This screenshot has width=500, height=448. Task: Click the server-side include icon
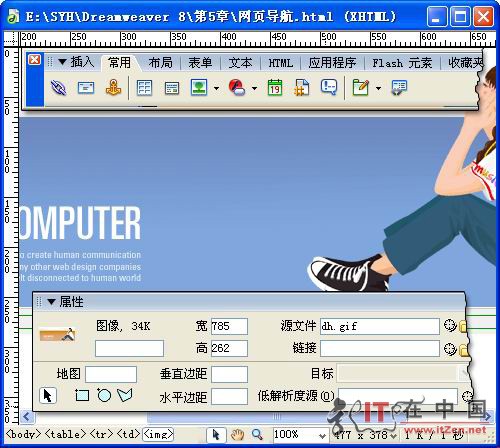click(301, 88)
